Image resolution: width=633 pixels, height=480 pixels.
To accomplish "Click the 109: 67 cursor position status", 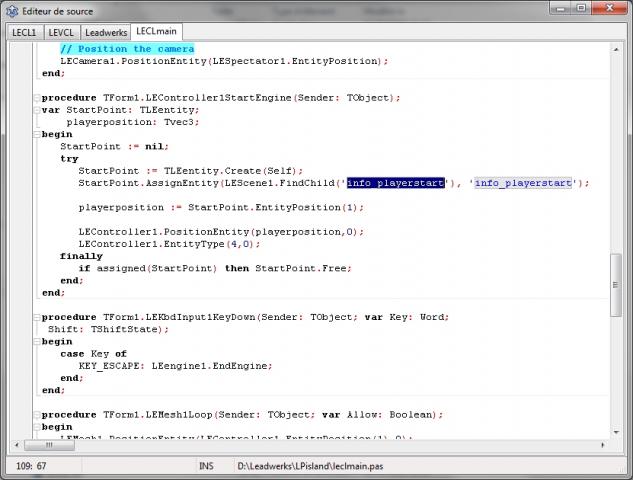I will [31, 466].
